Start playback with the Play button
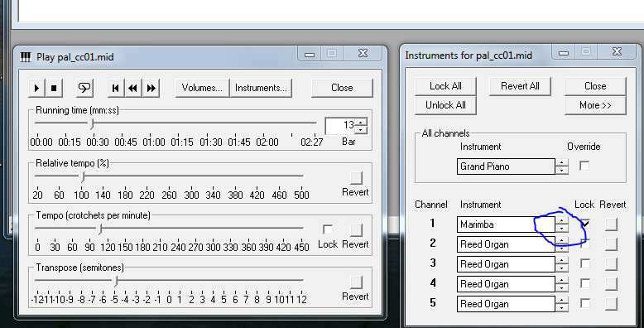644x328 pixels. [36, 88]
